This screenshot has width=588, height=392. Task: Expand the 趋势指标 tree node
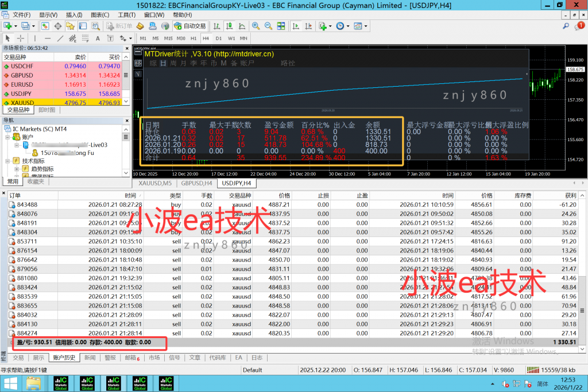(x=17, y=169)
